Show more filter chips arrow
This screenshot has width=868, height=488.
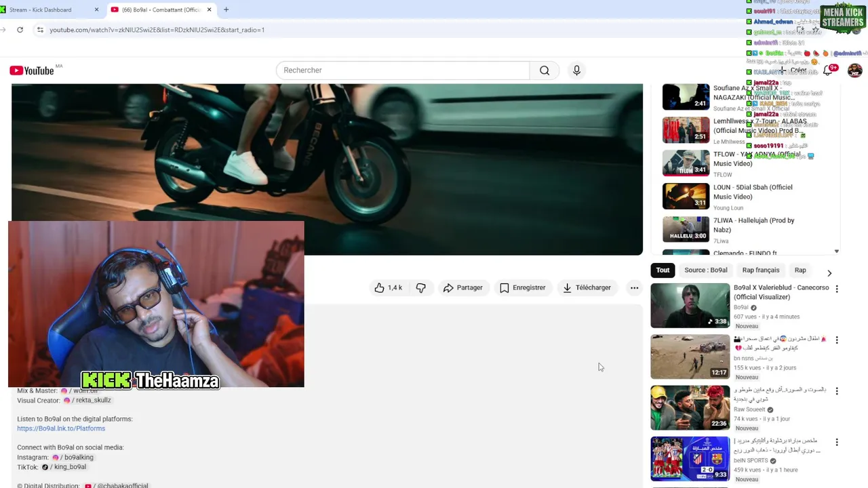pos(829,272)
